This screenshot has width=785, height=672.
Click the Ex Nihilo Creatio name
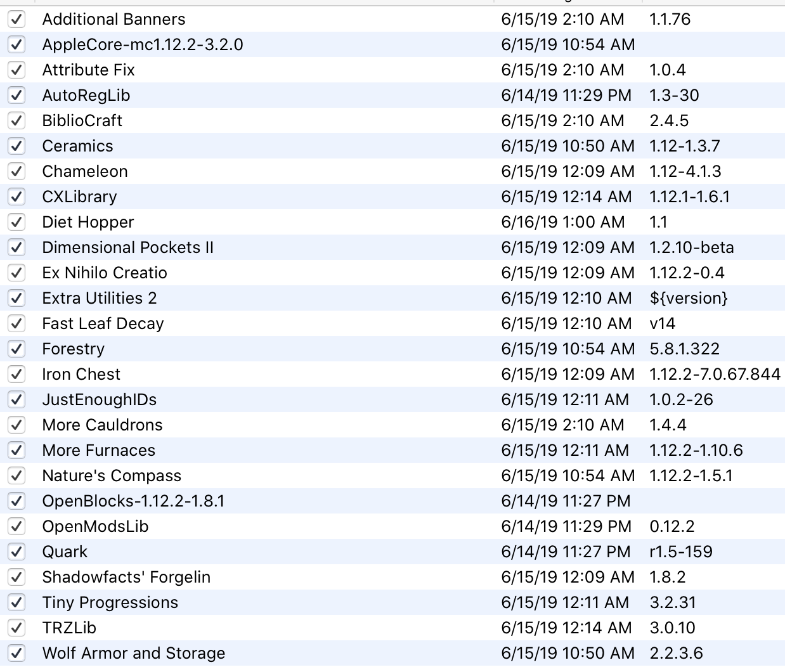click(105, 273)
